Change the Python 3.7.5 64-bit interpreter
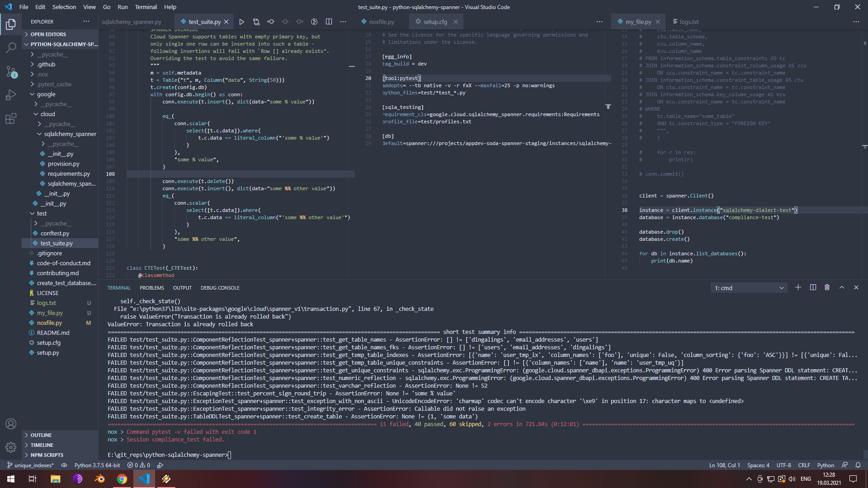The width and height of the screenshot is (868, 488). (97, 465)
